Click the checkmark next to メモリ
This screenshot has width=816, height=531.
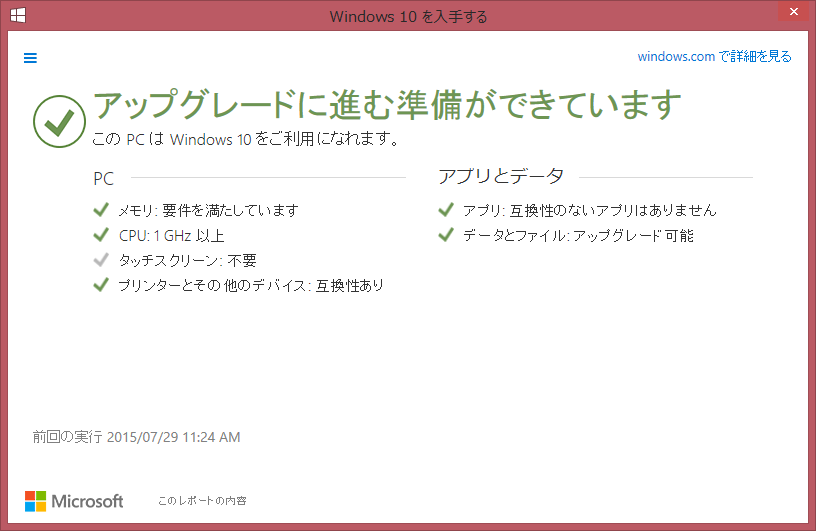pyautogui.click(x=101, y=209)
